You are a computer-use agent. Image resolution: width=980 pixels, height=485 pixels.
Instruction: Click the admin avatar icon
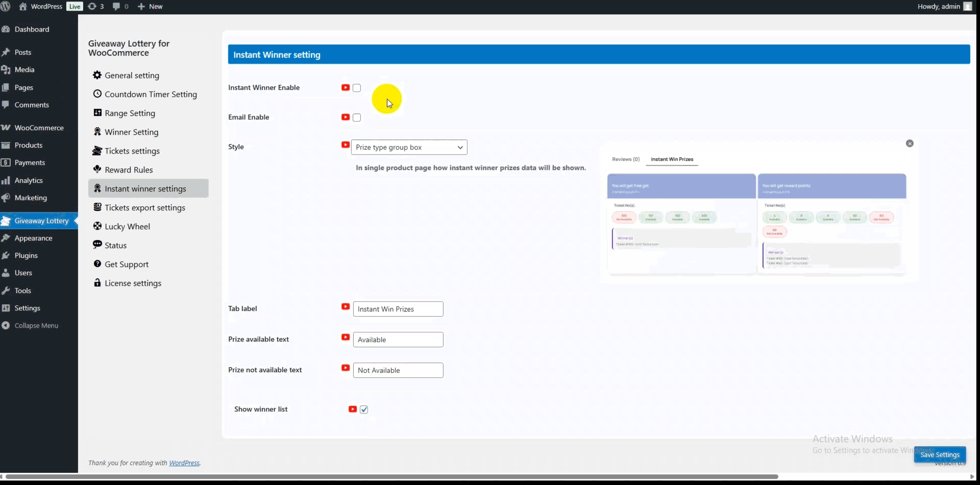coord(968,7)
